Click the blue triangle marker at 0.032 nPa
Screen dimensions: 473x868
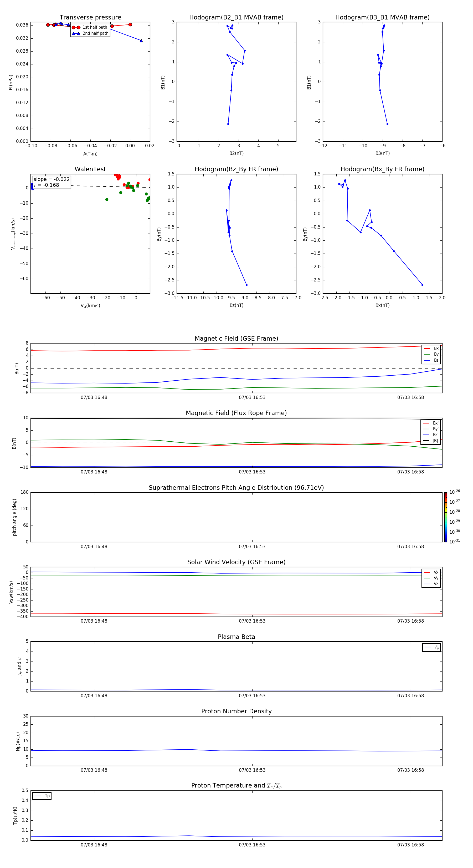pos(141,41)
